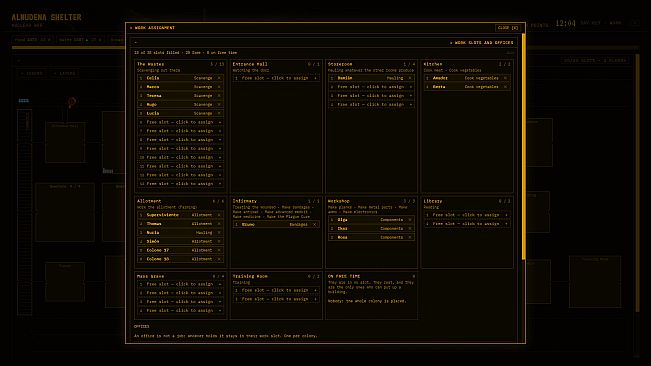
Task: Remove second Kitchen worker with X
Action: tap(505, 87)
